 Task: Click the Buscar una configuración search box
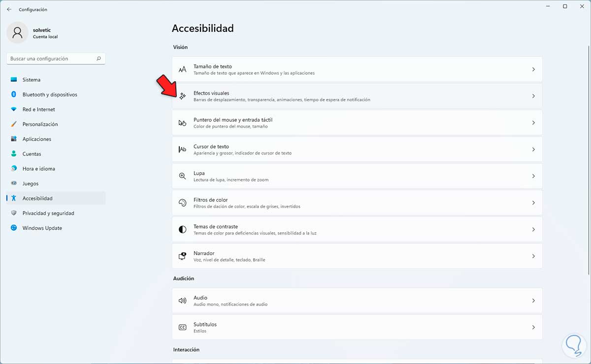pos(52,59)
